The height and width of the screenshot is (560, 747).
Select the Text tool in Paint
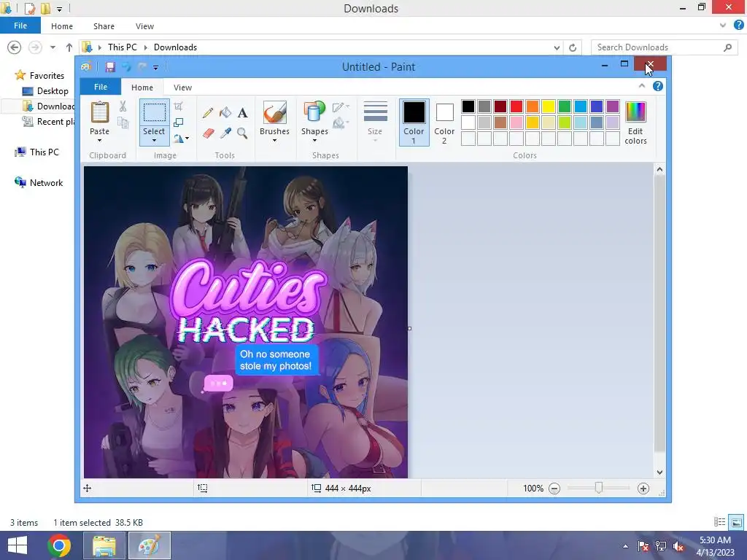click(242, 113)
